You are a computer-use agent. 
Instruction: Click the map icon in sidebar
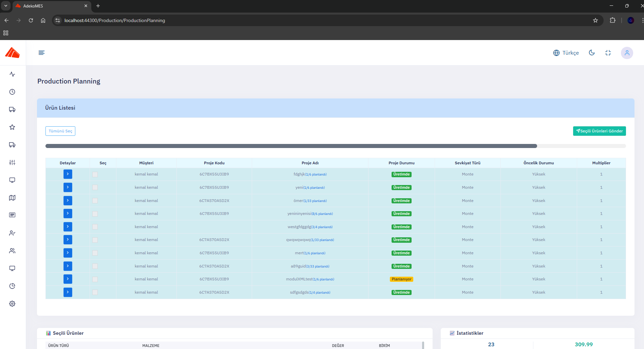point(12,198)
